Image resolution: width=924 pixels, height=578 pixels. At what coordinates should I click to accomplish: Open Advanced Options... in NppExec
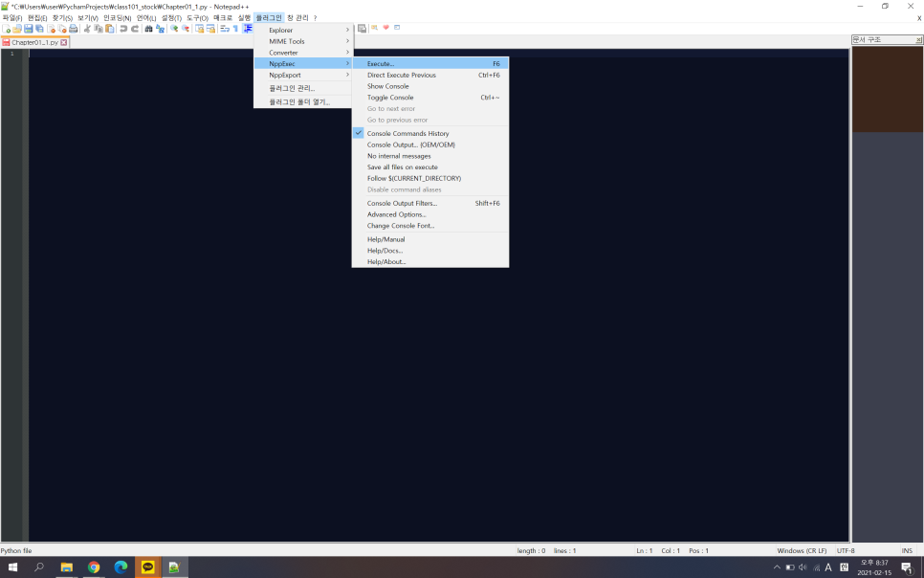coord(430,214)
